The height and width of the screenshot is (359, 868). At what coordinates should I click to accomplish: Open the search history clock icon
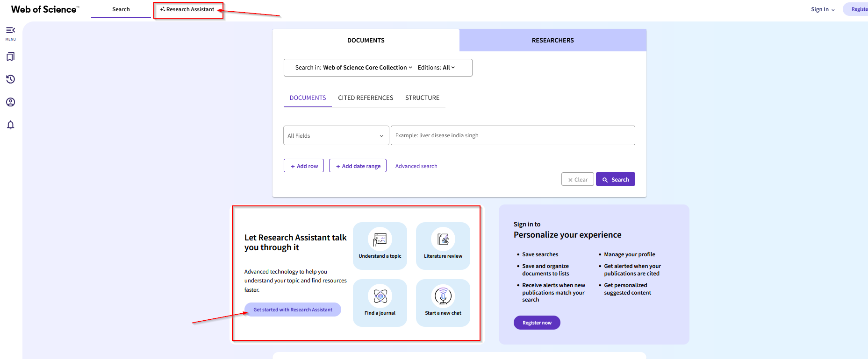click(10, 79)
